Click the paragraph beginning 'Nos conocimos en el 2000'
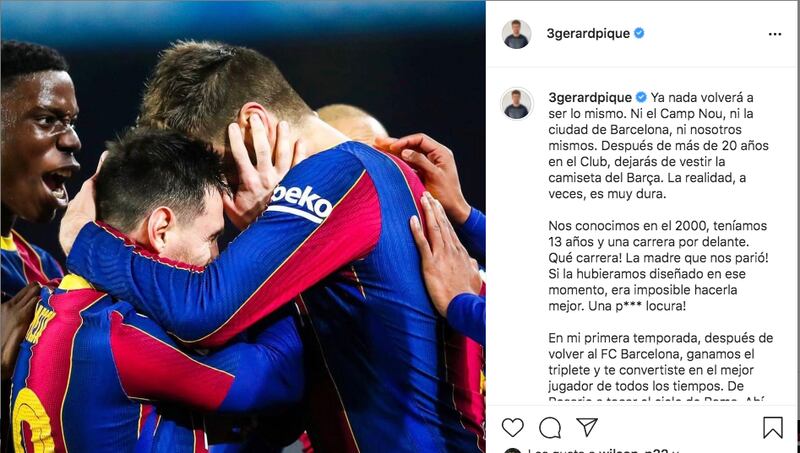 click(658, 265)
